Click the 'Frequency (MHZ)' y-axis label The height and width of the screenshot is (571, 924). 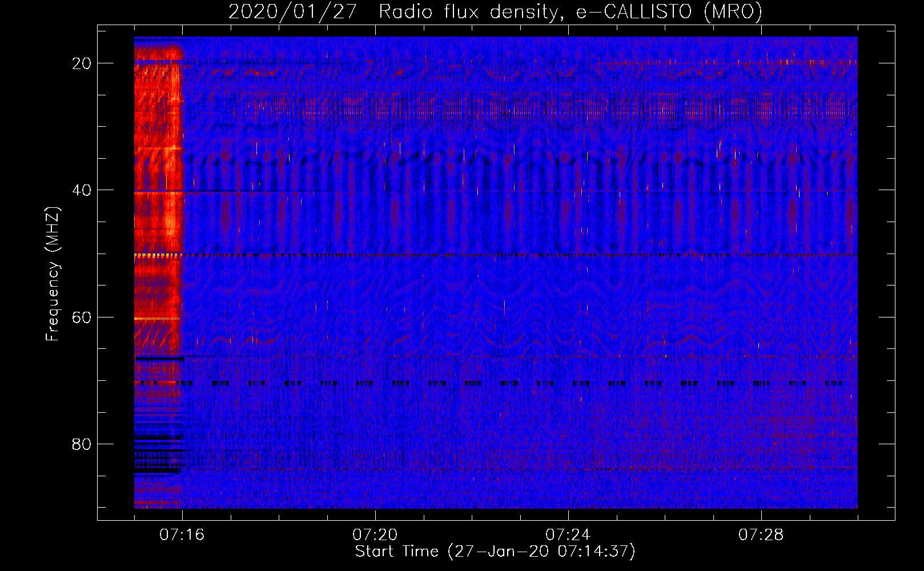point(53,274)
